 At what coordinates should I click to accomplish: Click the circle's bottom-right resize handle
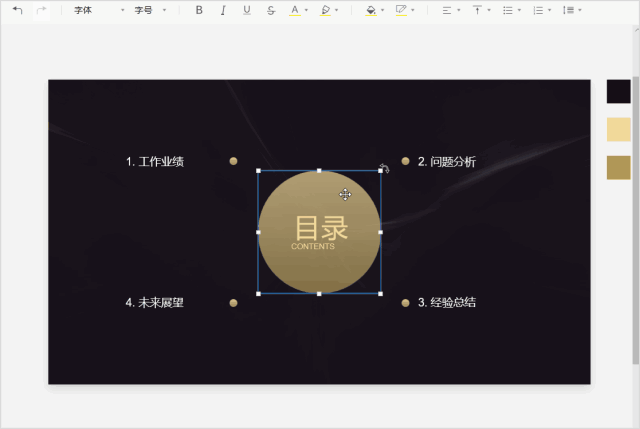pyautogui.click(x=380, y=294)
